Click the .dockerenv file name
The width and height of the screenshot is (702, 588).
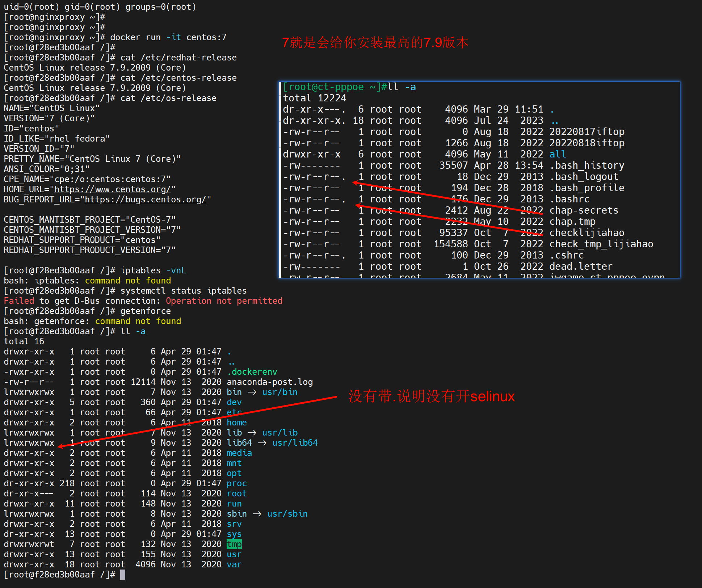coord(252,372)
